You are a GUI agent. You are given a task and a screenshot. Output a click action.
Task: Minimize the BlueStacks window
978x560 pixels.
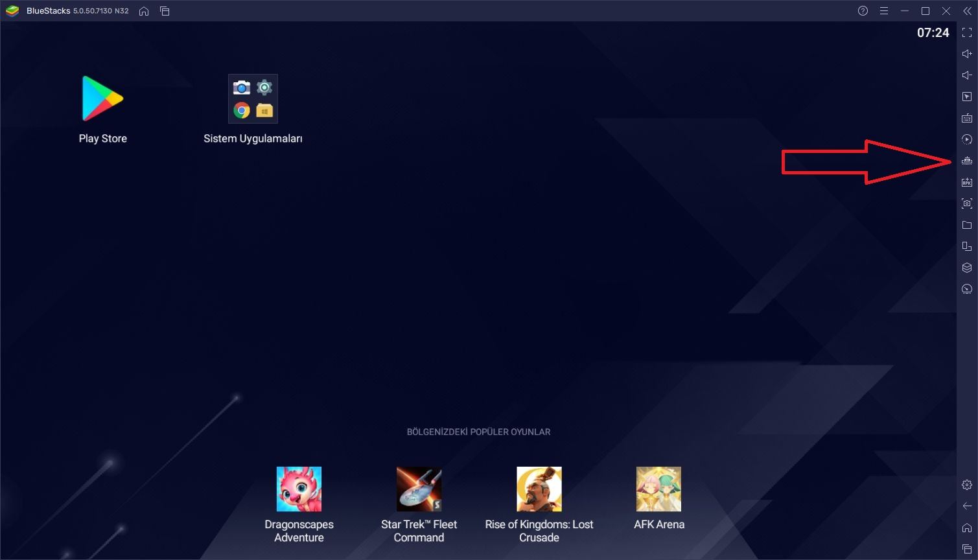pyautogui.click(x=904, y=11)
